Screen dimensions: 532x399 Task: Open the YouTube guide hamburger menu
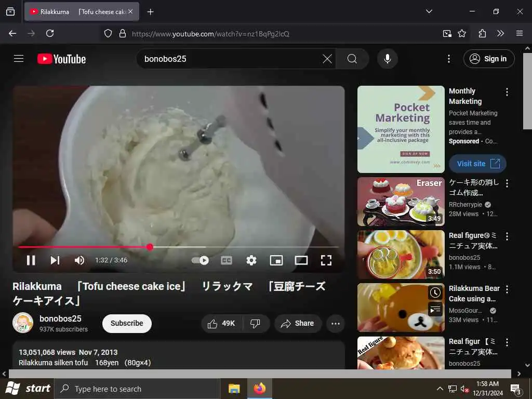coord(19,59)
